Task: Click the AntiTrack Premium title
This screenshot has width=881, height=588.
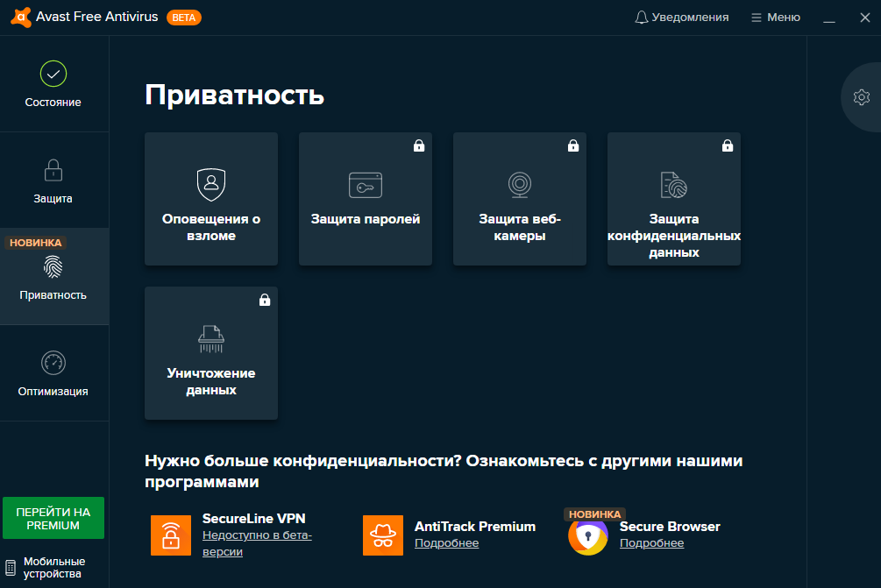Action: 475,527
